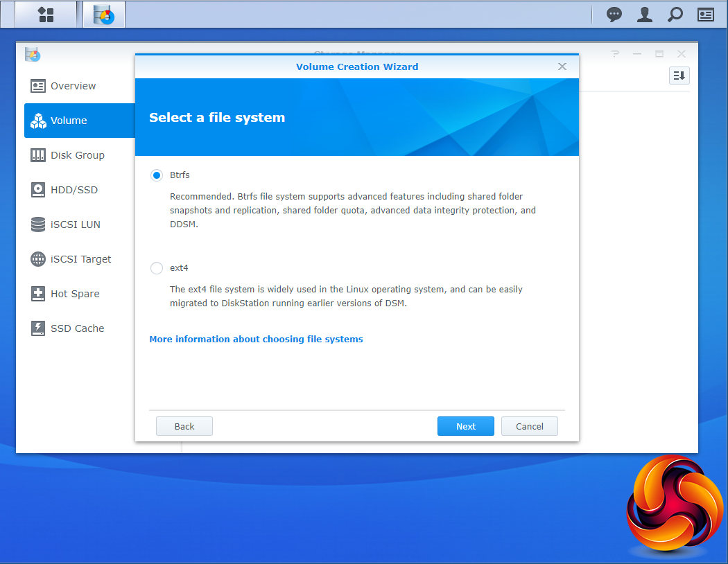Open the HDD/SSD section
Viewport: 728px width, 564px height.
pyautogui.click(x=80, y=190)
